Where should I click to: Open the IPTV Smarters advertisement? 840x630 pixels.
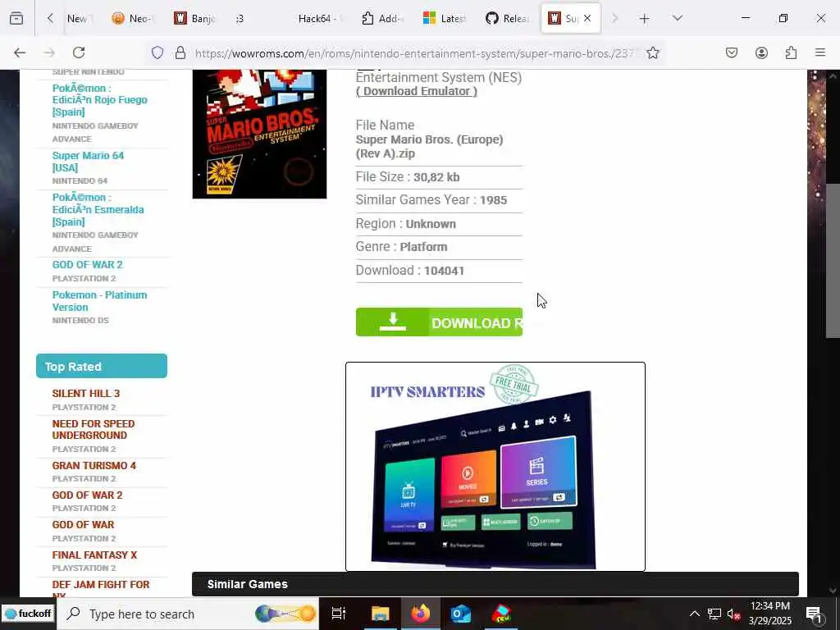495,467
